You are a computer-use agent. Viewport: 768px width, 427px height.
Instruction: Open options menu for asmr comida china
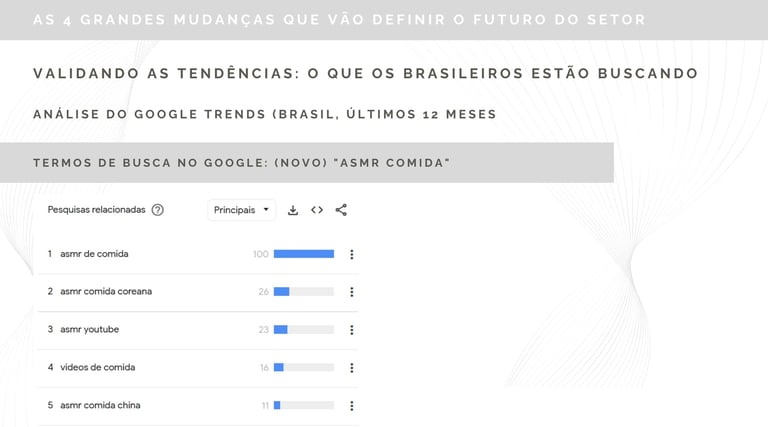[x=352, y=406]
